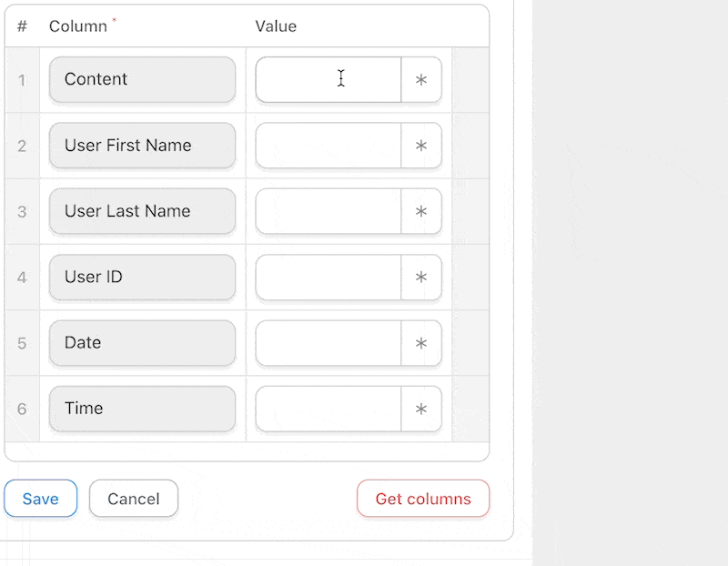
Task: Click the asterisk icon in the Time row
Action: point(421,409)
